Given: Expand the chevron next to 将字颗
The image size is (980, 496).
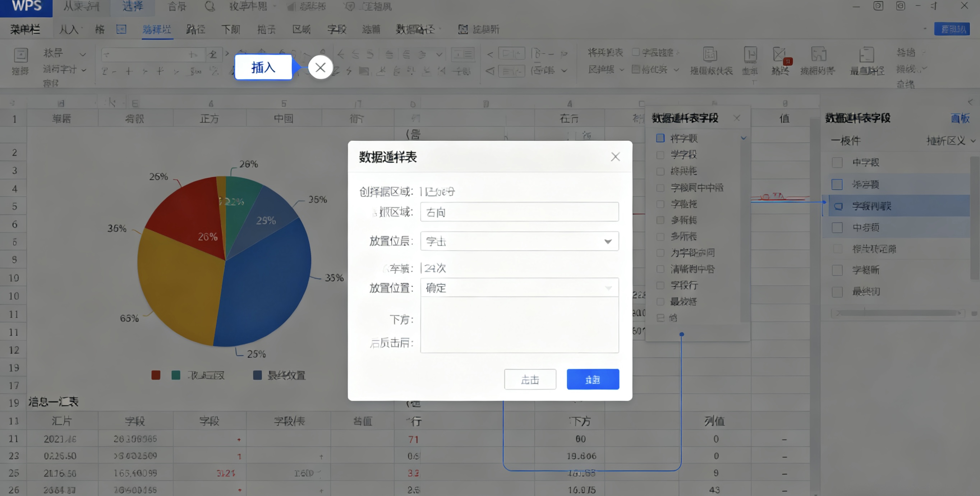Looking at the screenshot, I should tap(744, 138).
